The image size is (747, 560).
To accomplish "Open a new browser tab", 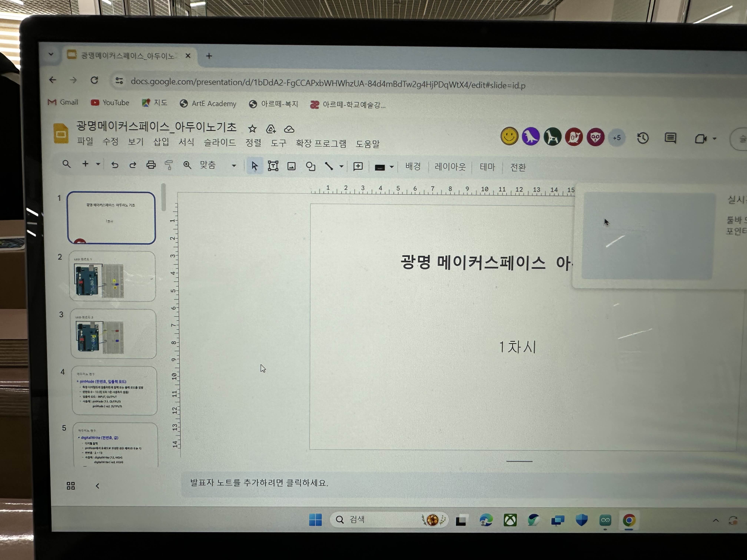I will [x=209, y=56].
